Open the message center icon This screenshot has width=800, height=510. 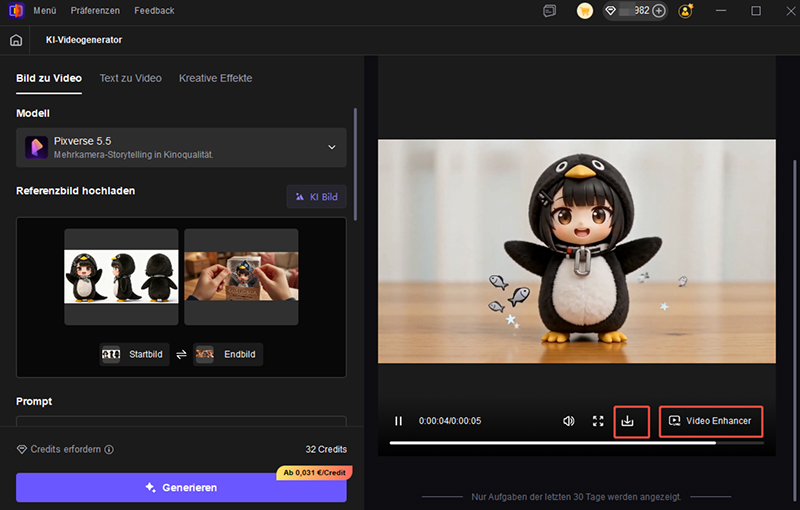tap(550, 11)
